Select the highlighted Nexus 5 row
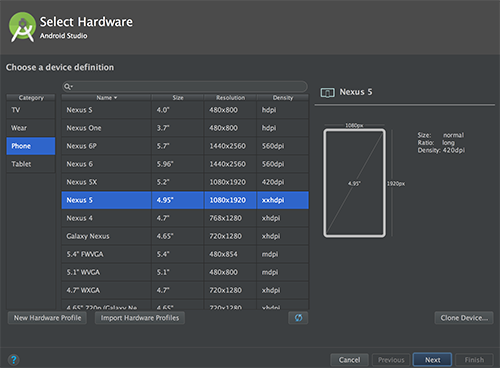This screenshot has height=368, width=500. coord(185,200)
